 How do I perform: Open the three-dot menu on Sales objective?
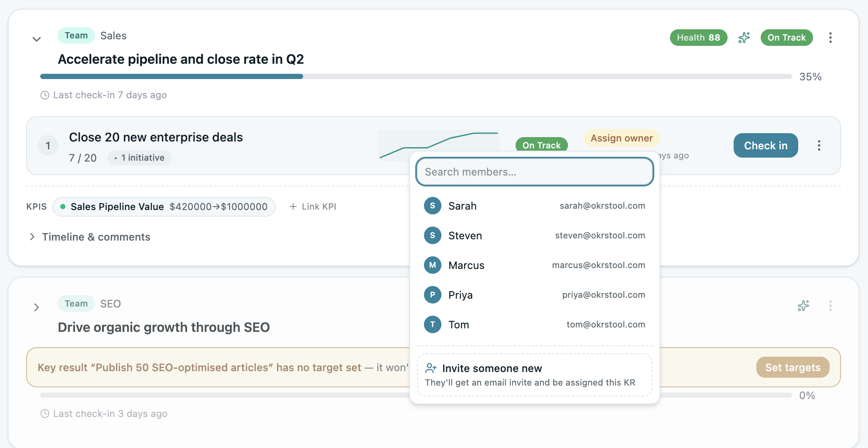point(830,38)
